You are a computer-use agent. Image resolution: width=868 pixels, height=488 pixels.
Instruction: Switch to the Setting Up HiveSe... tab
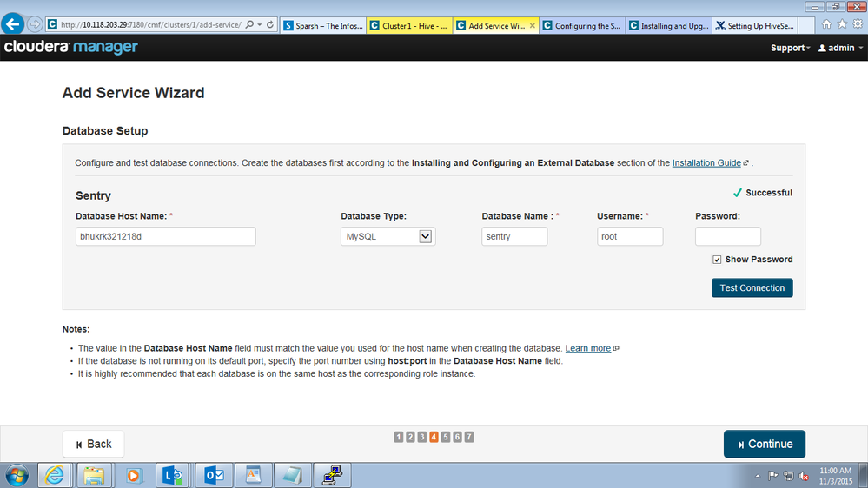(755, 25)
